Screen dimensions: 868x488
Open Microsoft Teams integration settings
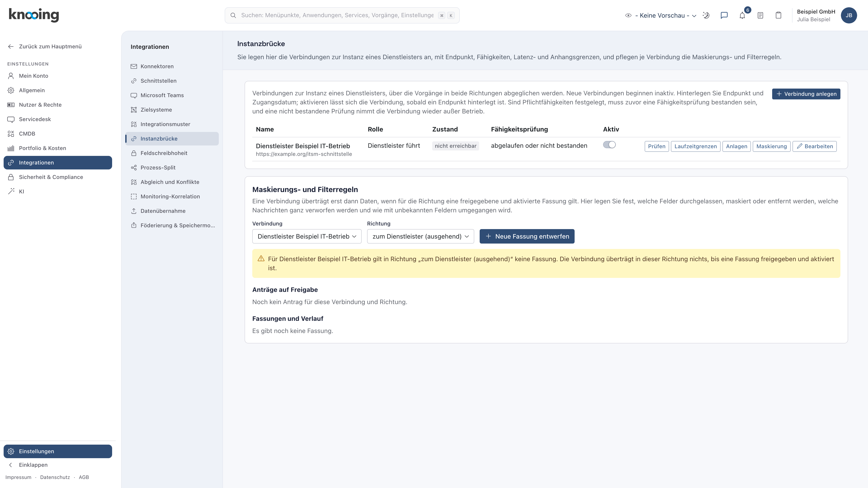coord(172,95)
